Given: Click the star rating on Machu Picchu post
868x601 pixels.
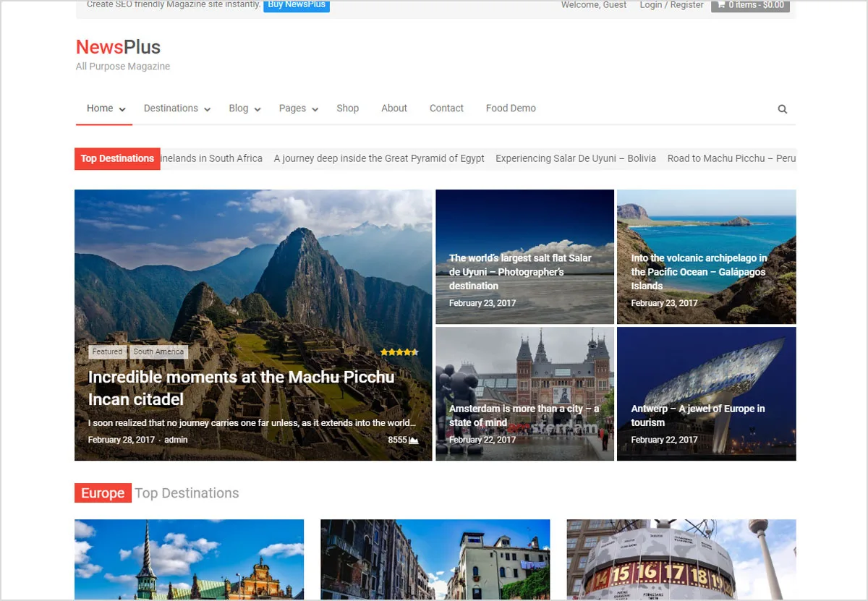Looking at the screenshot, I should (x=399, y=352).
